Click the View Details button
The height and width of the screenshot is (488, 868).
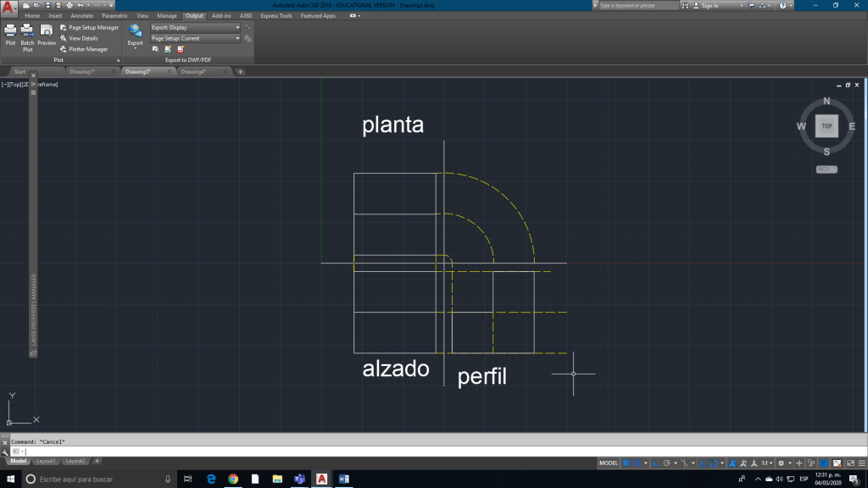coord(82,38)
